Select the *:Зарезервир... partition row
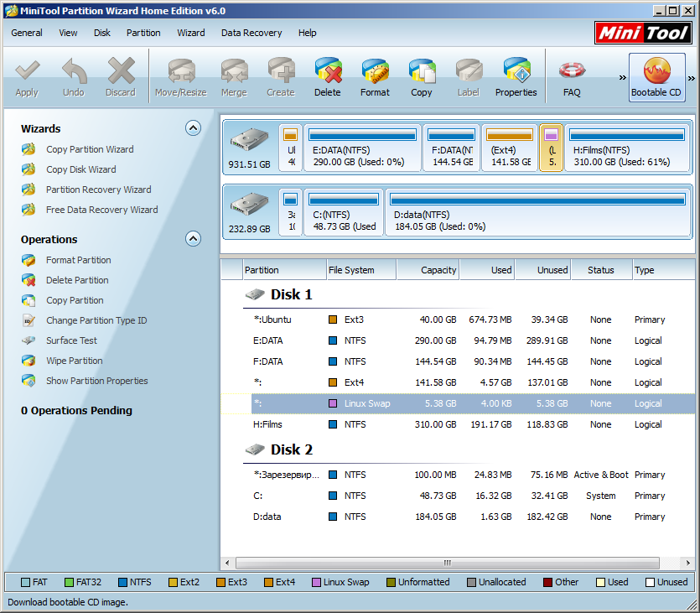This screenshot has height=613, width=700. click(458, 475)
